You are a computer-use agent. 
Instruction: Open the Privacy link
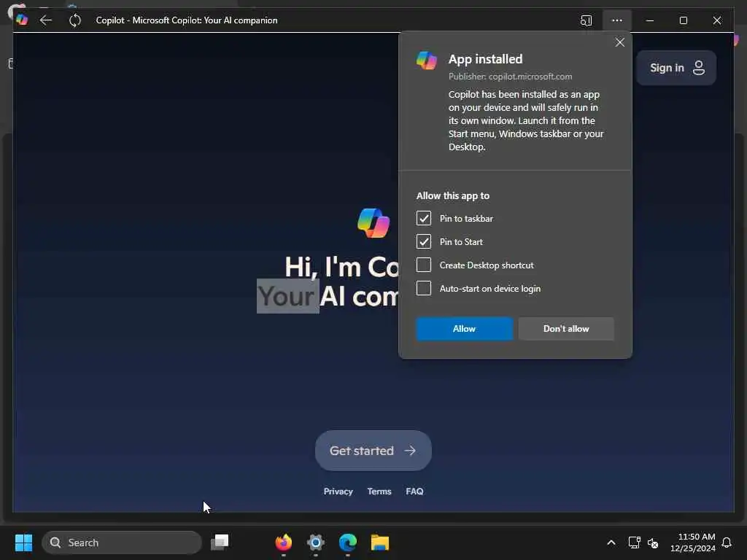(338, 491)
